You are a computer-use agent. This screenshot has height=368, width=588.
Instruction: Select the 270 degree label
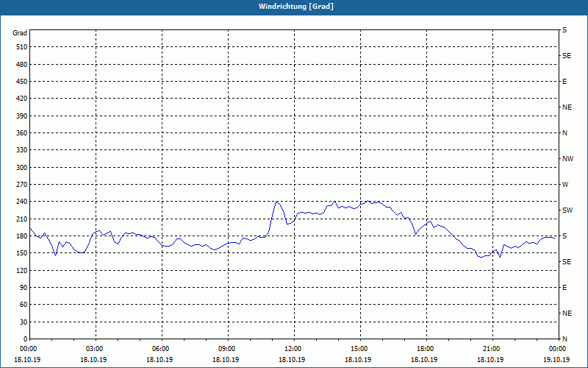pyautogui.click(x=22, y=185)
